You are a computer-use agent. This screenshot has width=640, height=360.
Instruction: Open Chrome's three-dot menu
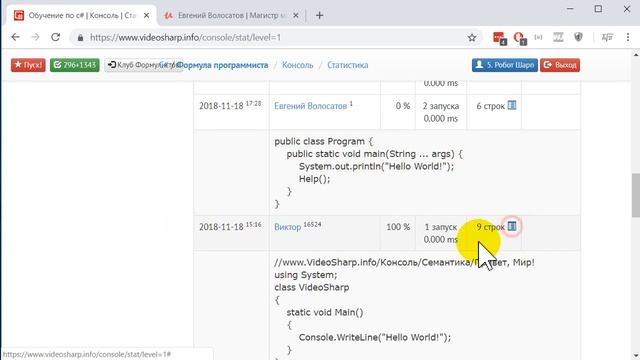tap(628, 37)
